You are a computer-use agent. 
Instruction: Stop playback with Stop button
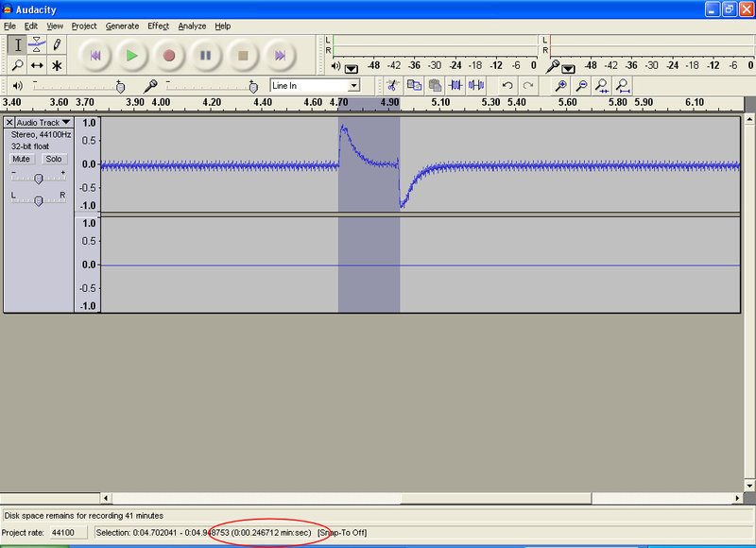click(243, 56)
